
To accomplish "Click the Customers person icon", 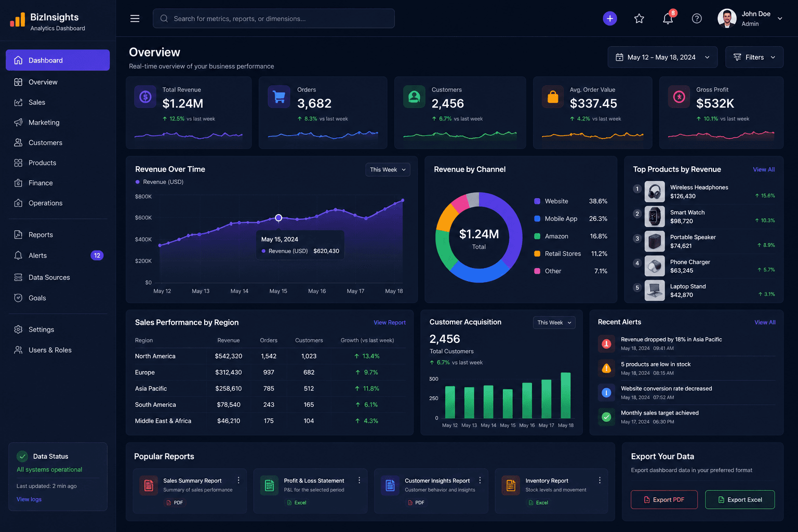I will tap(414, 97).
